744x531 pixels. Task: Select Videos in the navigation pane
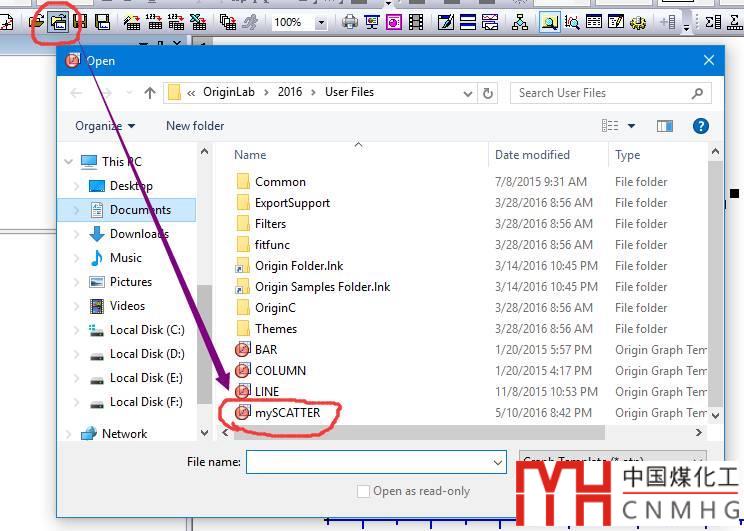[x=127, y=306]
